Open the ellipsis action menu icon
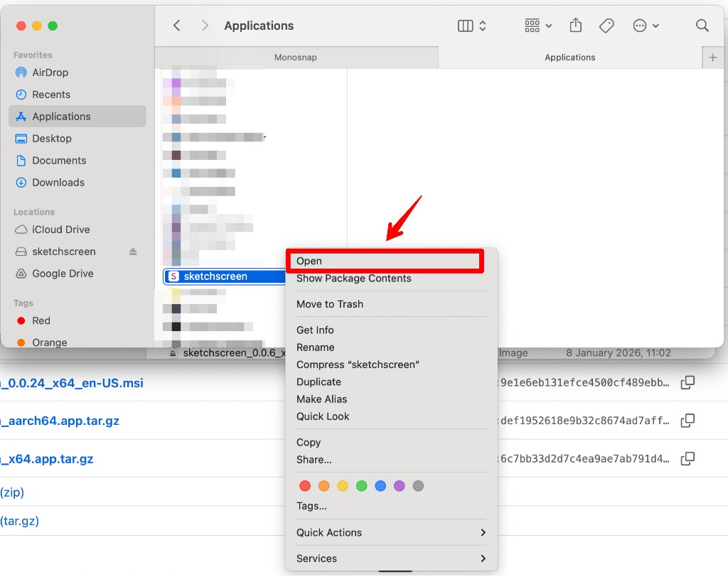The width and height of the screenshot is (728, 577). coord(640,26)
